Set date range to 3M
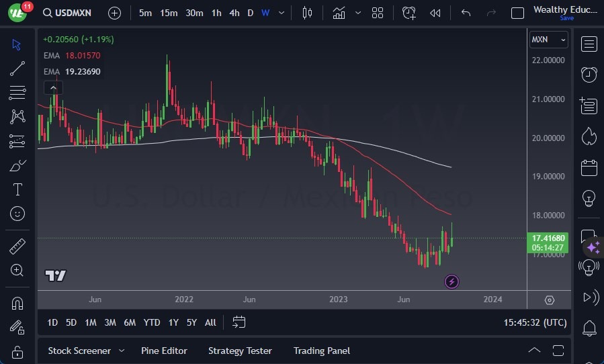Viewport: 604px width, 364px height. click(110, 322)
